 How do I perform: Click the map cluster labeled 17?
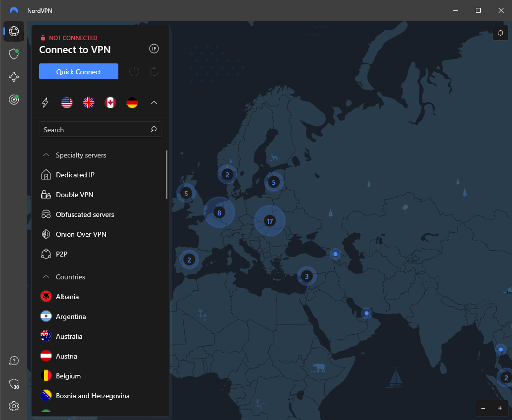coord(270,221)
